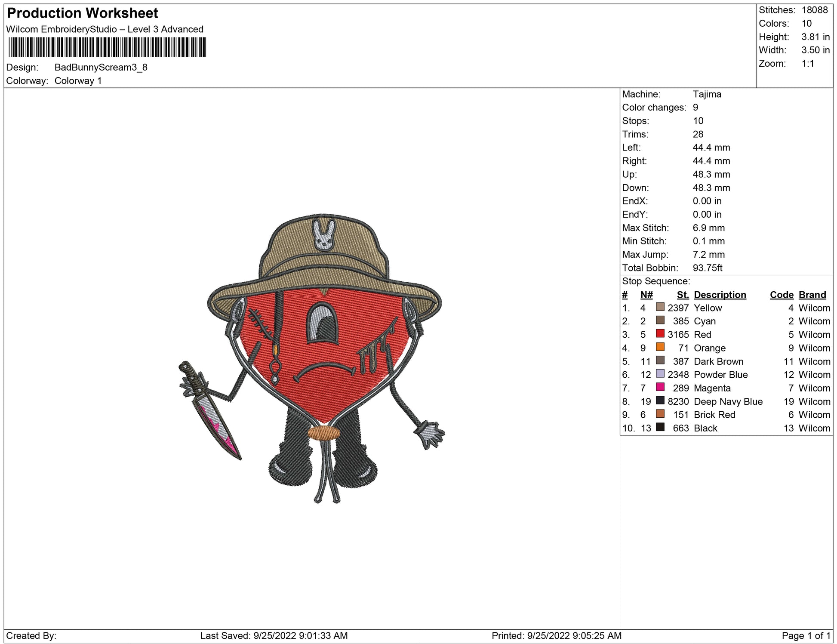Click the Deep Navy Blue swatch
Screen dimensions: 837x644
[660, 400]
